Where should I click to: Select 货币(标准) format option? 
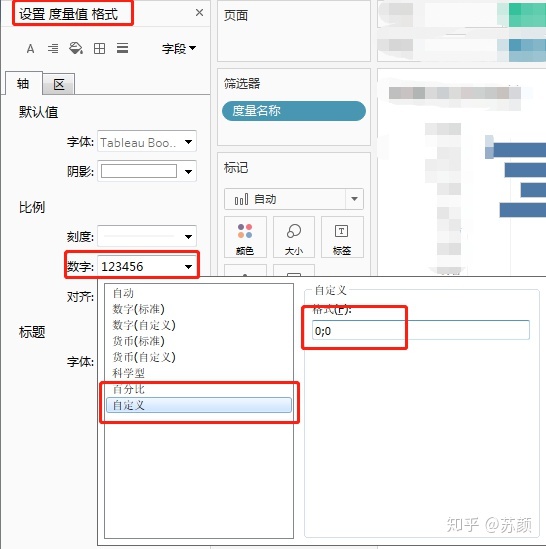199,341
